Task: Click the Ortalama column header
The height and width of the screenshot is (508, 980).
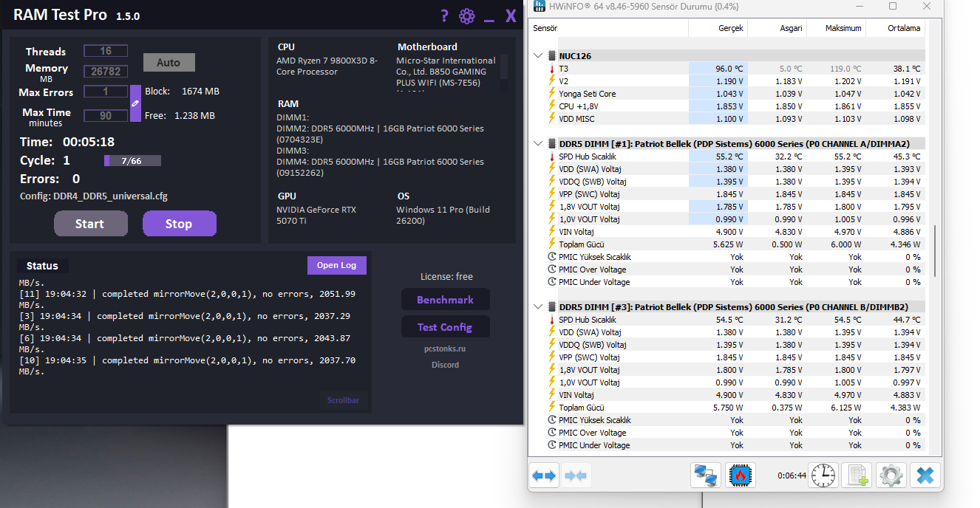Action: (895, 28)
